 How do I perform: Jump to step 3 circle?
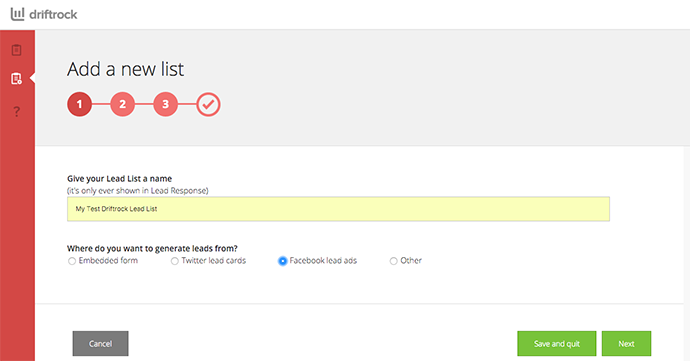coord(165,104)
